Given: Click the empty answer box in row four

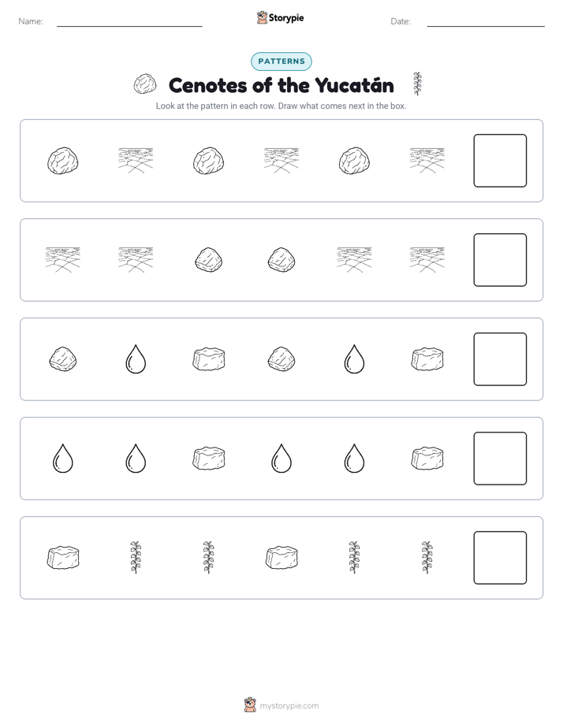Looking at the screenshot, I should 500,459.
